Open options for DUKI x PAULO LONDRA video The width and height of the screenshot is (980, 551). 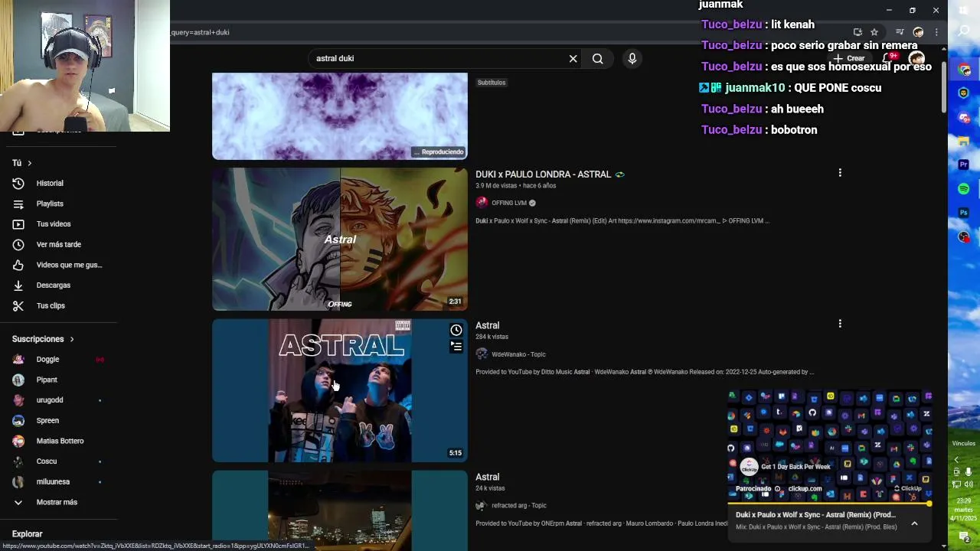(x=840, y=173)
